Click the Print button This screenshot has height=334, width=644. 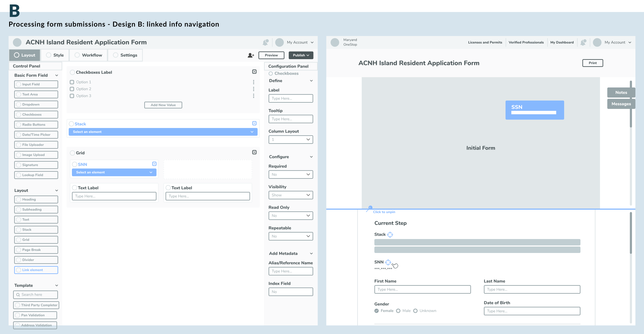pyautogui.click(x=592, y=63)
